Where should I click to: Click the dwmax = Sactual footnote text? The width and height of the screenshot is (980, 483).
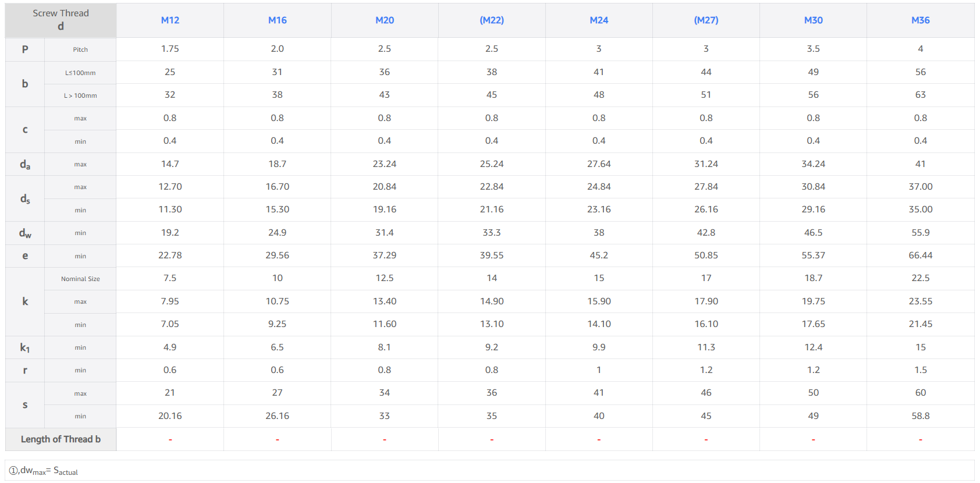click(x=44, y=471)
